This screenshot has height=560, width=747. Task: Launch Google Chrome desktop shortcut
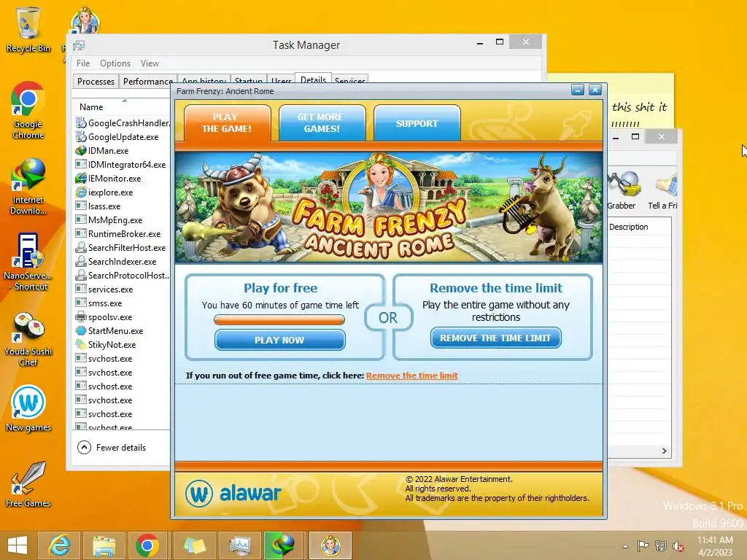coord(28,111)
